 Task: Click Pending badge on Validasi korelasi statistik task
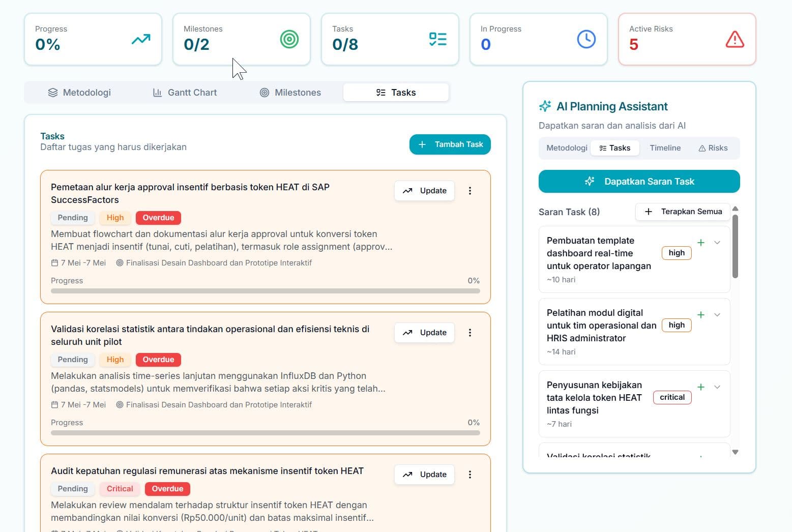(73, 360)
